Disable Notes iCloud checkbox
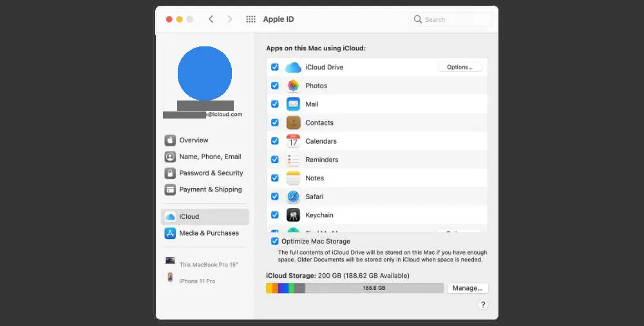The height and width of the screenshot is (326, 644). point(275,178)
